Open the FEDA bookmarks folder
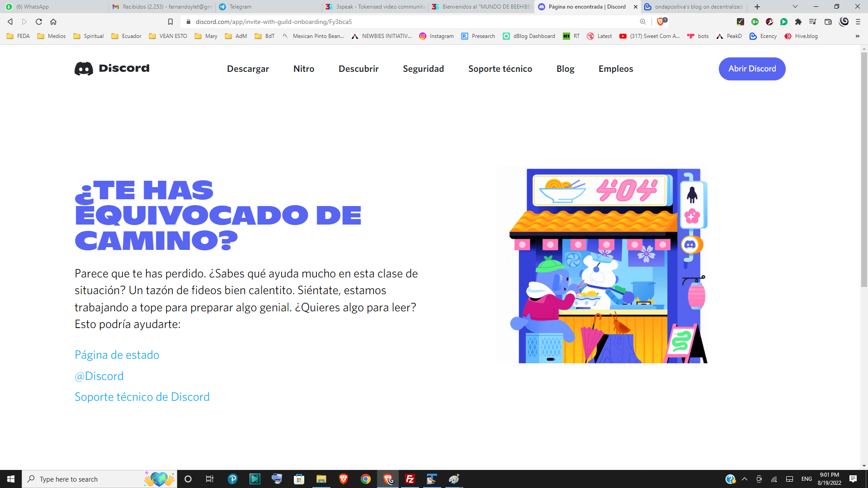The width and height of the screenshot is (868, 488). pos(18,36)
